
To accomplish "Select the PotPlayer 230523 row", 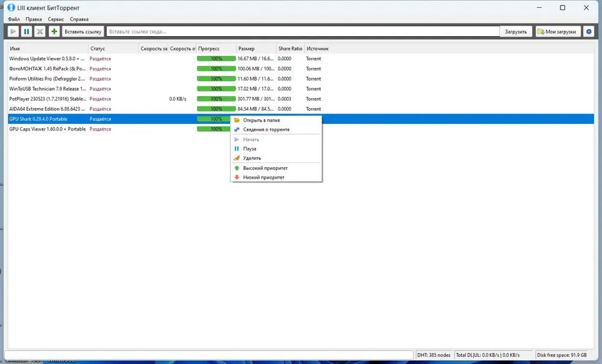I will pos(301,99).
